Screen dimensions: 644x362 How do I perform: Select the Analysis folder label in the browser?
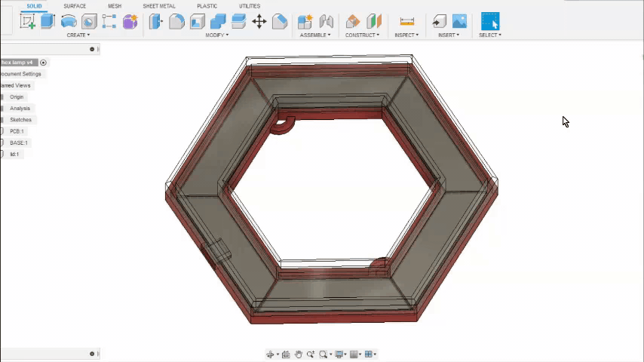[x=20, y=109]
